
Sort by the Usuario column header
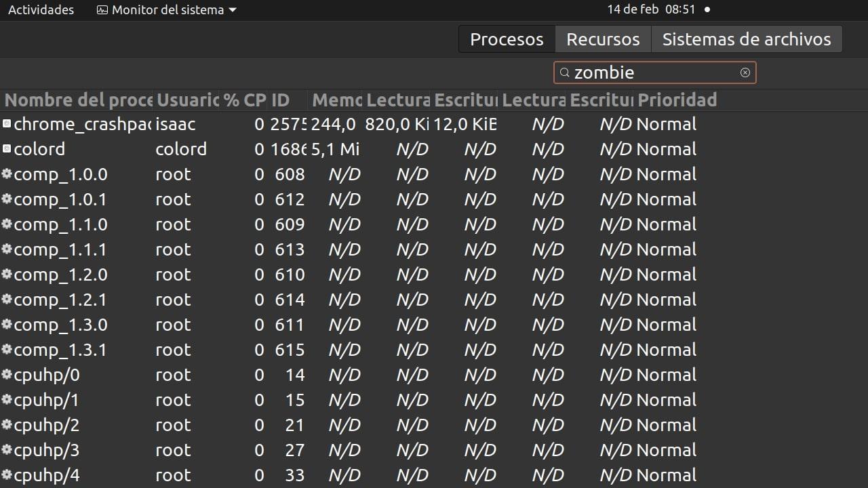[187, 100]
